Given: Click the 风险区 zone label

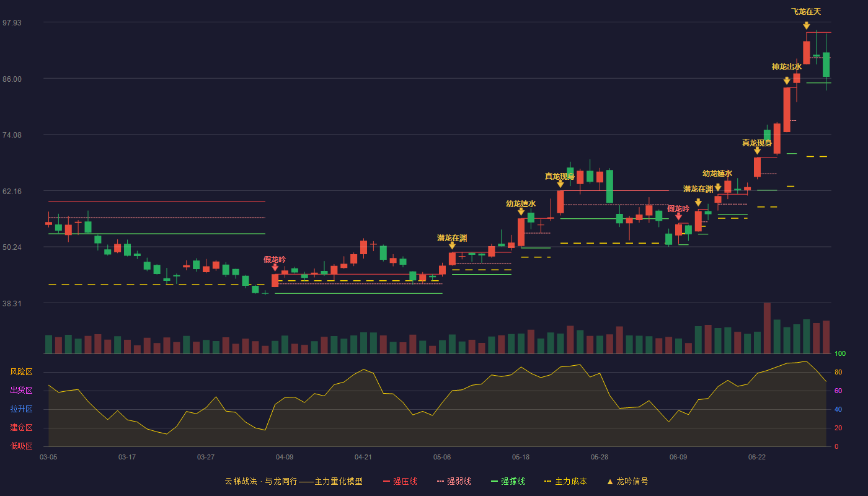Looking at the screenshot, I should (x=21, y=372).
